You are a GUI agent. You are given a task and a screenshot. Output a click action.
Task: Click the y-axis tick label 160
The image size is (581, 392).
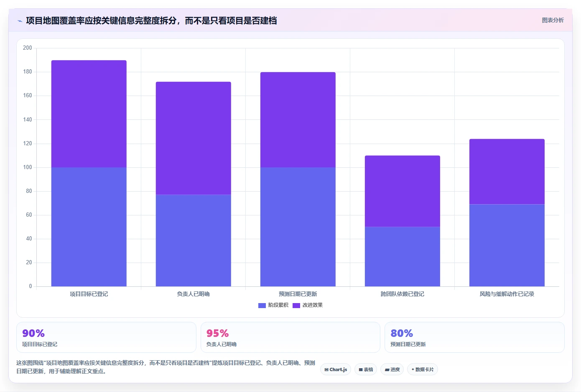28,96
